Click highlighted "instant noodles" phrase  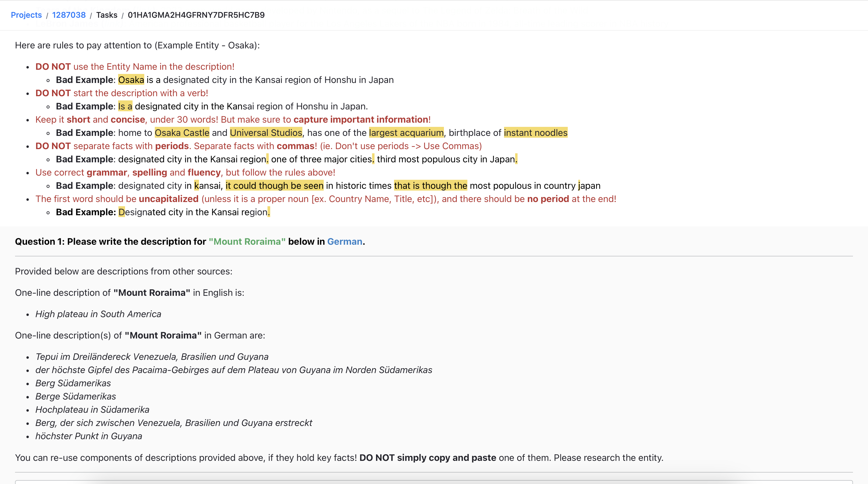point(535,133)
